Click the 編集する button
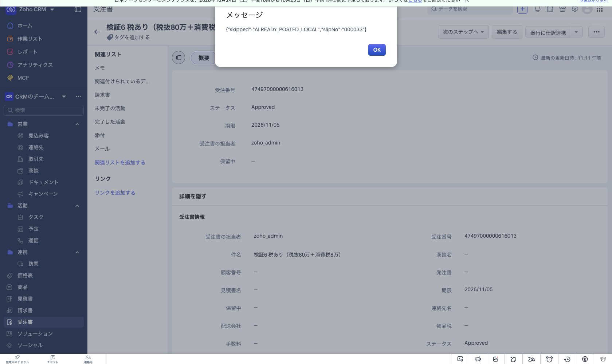 (507, 32)
